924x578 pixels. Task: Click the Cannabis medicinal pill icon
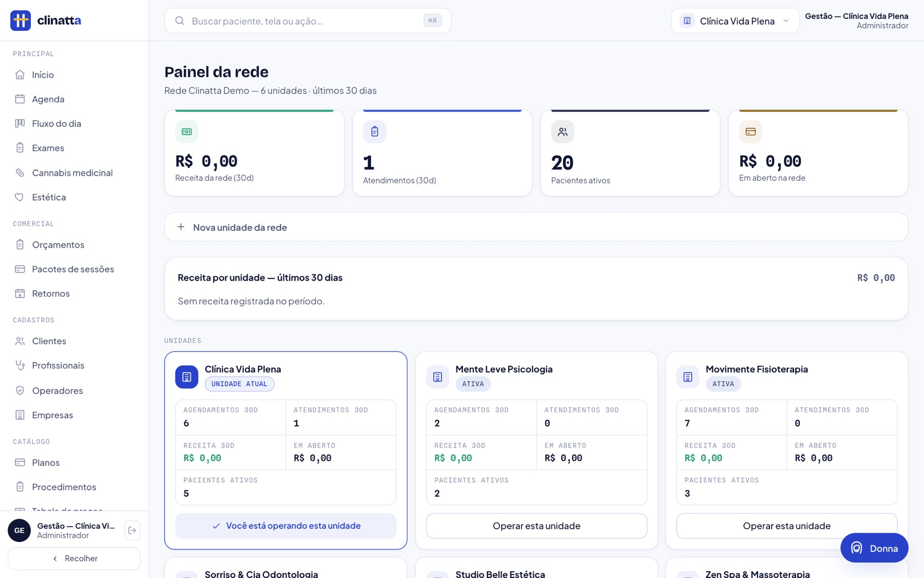20,173
